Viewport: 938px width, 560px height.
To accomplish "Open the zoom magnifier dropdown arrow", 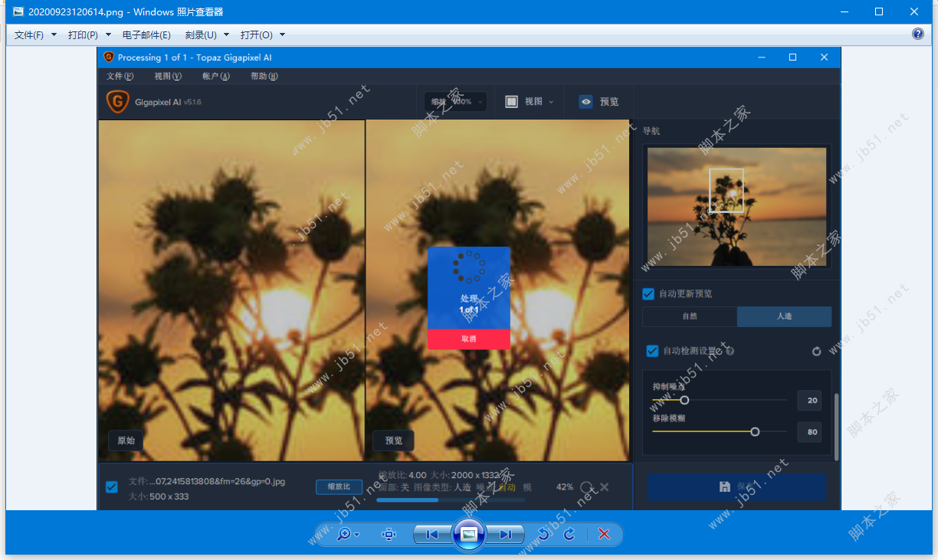I will 357,535.
